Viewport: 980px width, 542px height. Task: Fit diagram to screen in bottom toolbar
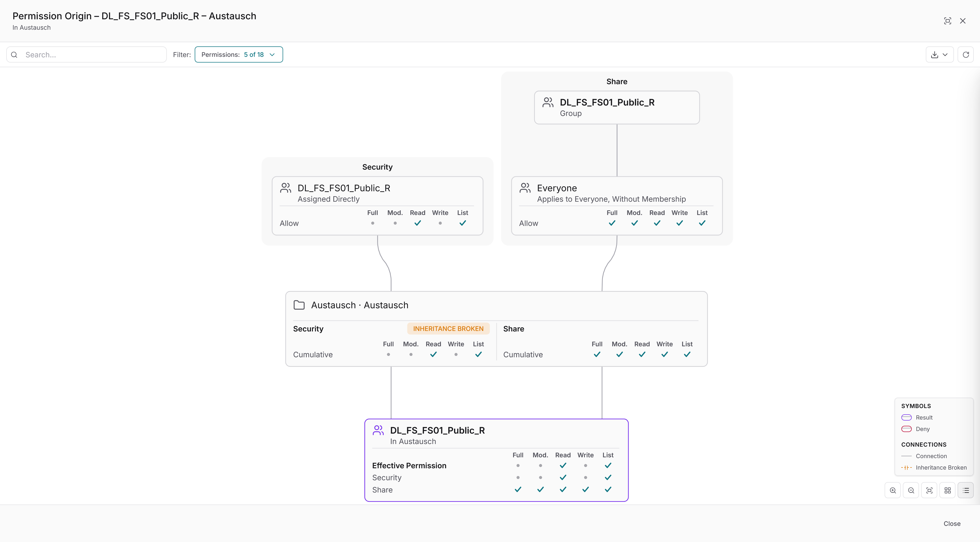click(929, 490)
